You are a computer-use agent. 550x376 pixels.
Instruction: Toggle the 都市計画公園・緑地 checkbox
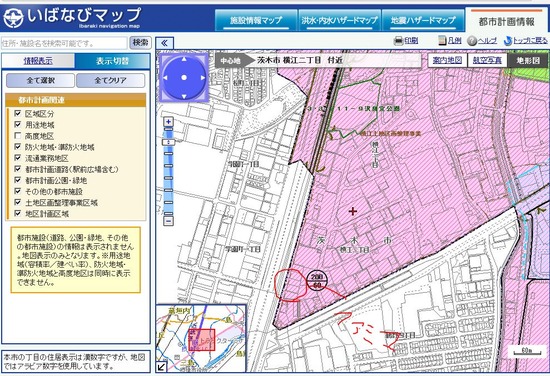pyautogui.click(x=18, y=180)
